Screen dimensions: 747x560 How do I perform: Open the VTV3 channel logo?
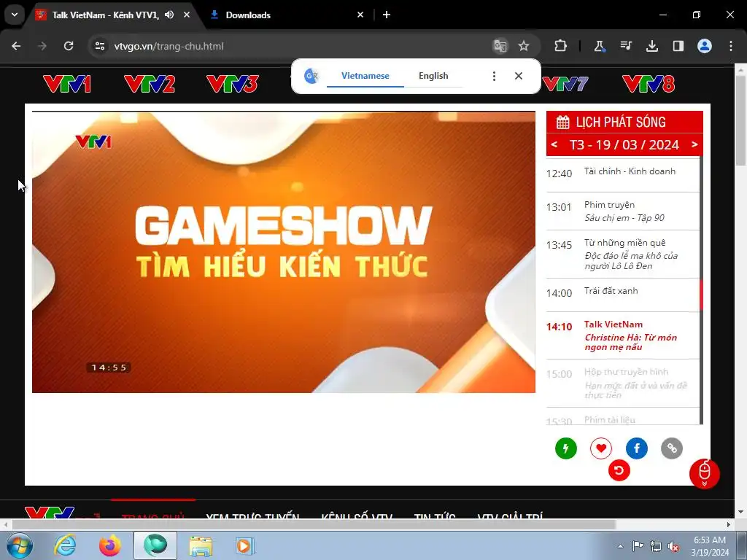point(233,85)
